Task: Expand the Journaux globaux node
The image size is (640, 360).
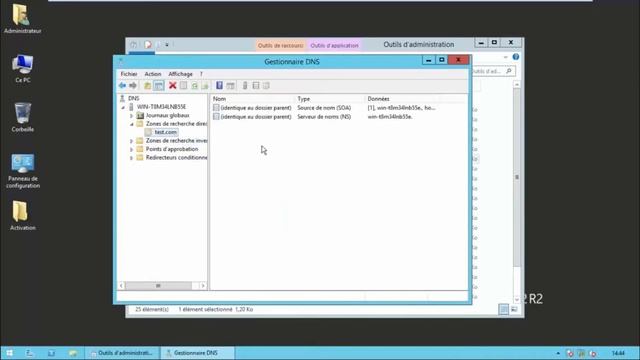Action: click(x=131, y=116)
